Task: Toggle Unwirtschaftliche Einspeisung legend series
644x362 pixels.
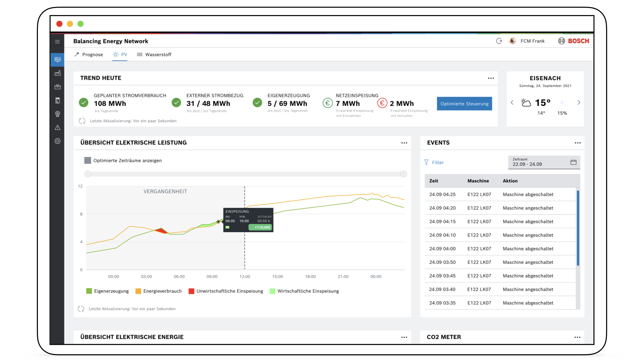Action: click(x=192, y=291)
